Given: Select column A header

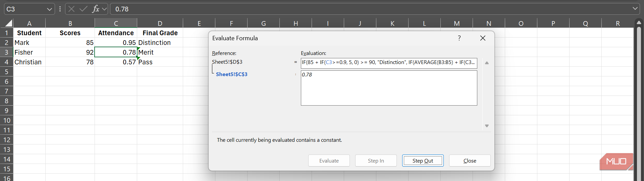Looking at the screenshot, I should click(x=29, y=23).
